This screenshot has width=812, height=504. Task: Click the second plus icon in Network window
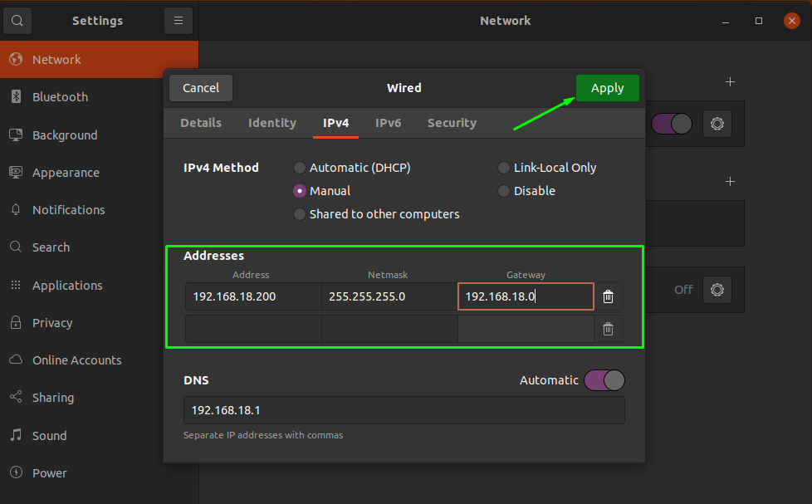(x=730, y=181)
